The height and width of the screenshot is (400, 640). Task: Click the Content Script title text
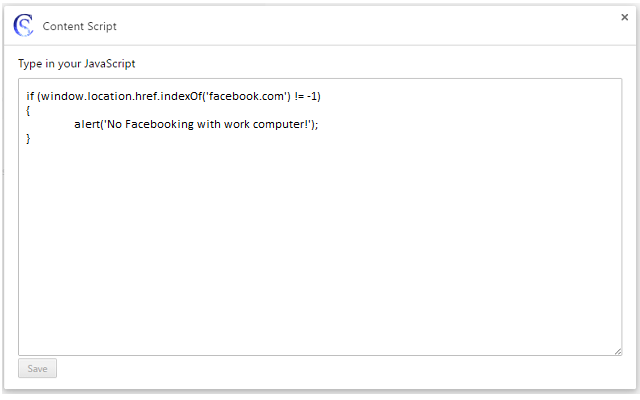[x=79, y=26]
